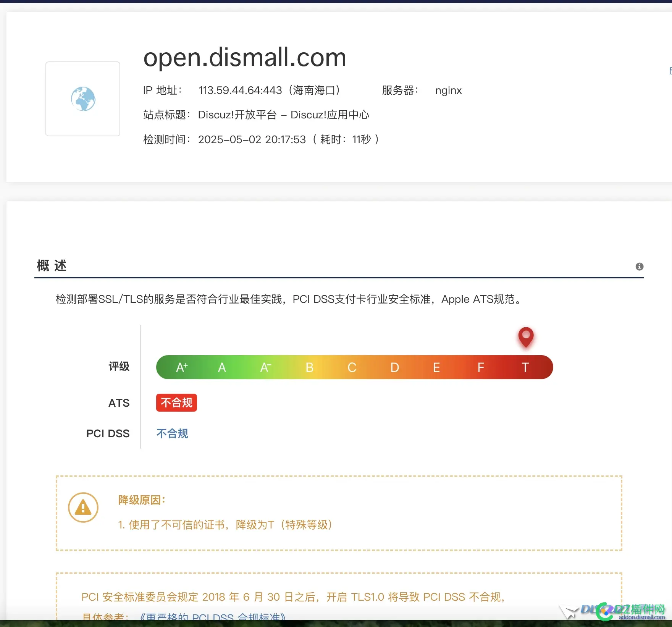The width and height of the screenshot is (672, 627).
Task: Select the green A+ segment on rating bar
Action: click(181, 367)
